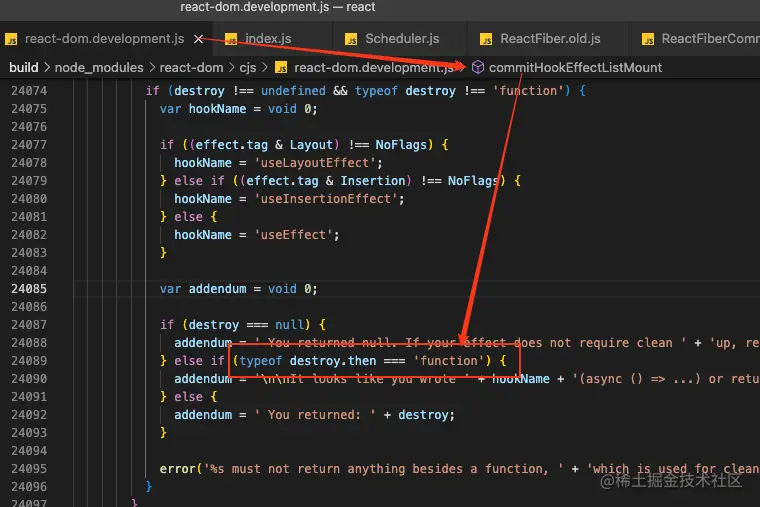Click line number 24074
The image size is (760, 507).
[29, 91]
